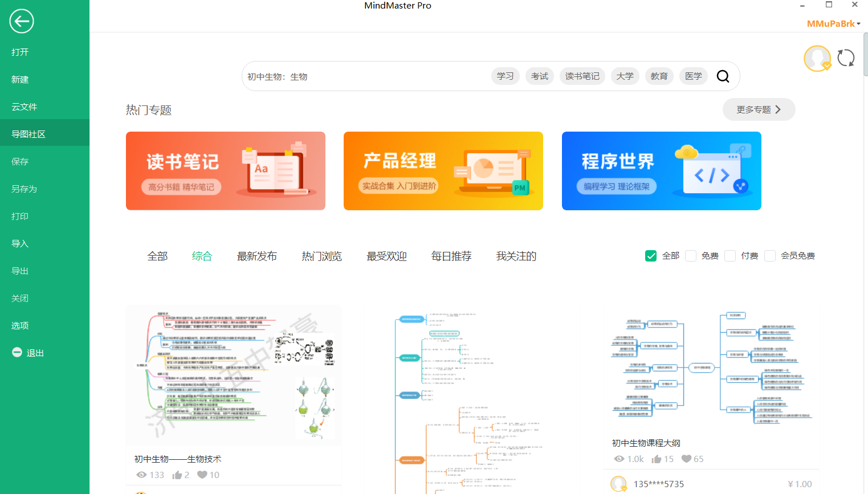The height and width of the screenshot is (494, 868).
Task: Open 云文件 in the sidebar
Action: click(44, 107)
